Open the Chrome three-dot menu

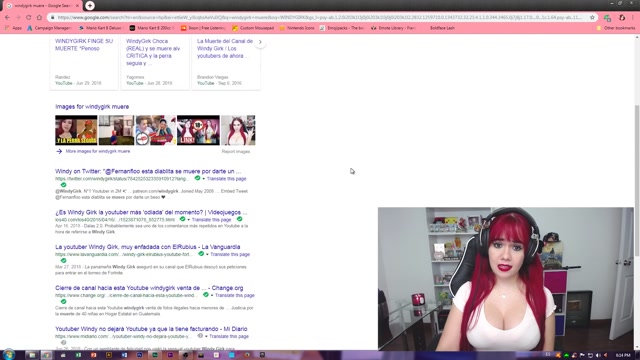633,18
